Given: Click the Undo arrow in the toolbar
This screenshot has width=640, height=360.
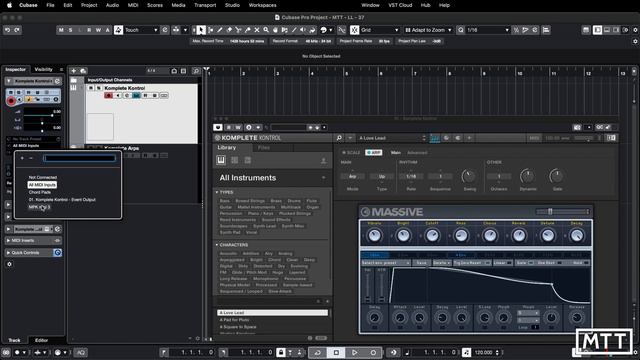Looking at the screenshot, I should (7, 30).
